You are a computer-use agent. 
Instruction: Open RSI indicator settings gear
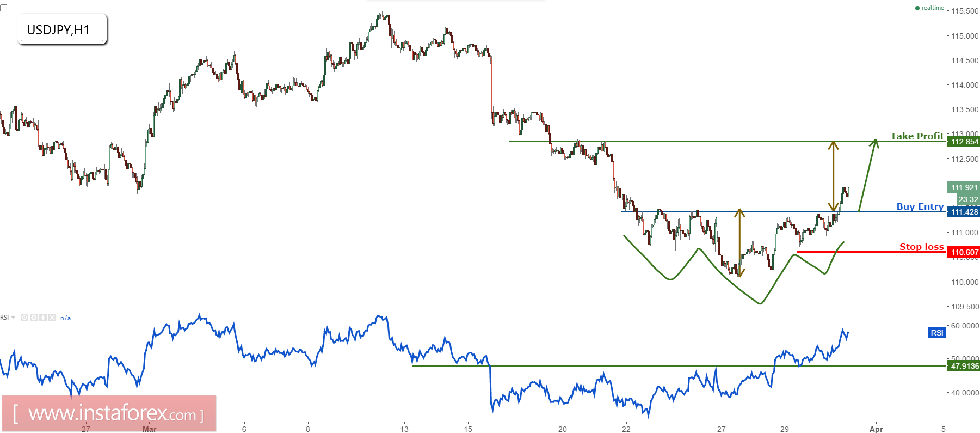pos(34,318)
